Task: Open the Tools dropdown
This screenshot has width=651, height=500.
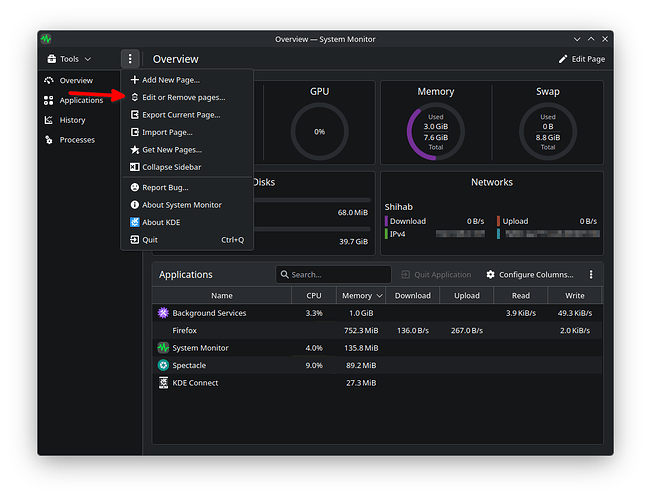Action: point(69,59)
